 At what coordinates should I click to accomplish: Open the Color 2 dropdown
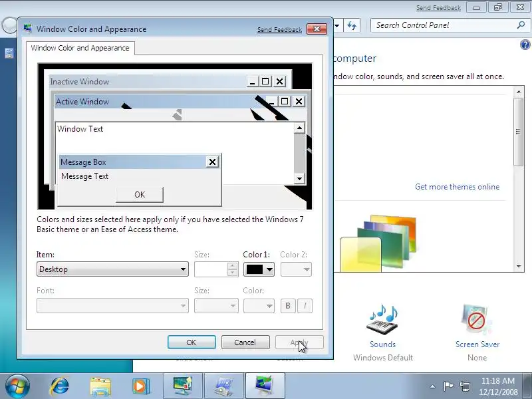(296, 269)
